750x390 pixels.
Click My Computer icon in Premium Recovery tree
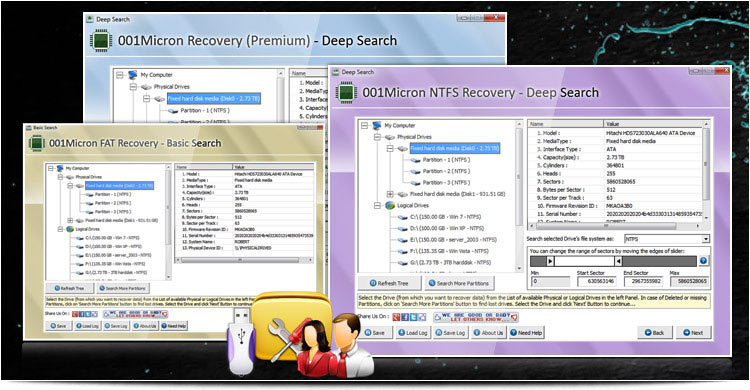click(x=133, y=75)
